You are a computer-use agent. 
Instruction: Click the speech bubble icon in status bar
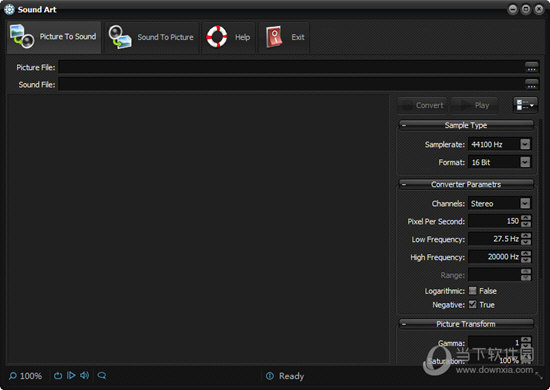pyautogui.click(x=102, y=376)
